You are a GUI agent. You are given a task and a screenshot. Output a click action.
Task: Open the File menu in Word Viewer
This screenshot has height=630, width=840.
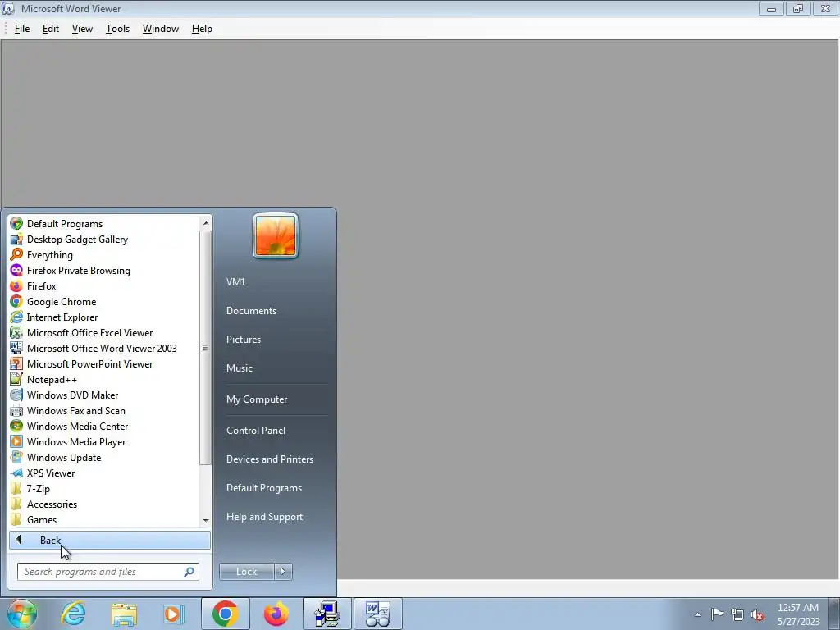point(22,29)
